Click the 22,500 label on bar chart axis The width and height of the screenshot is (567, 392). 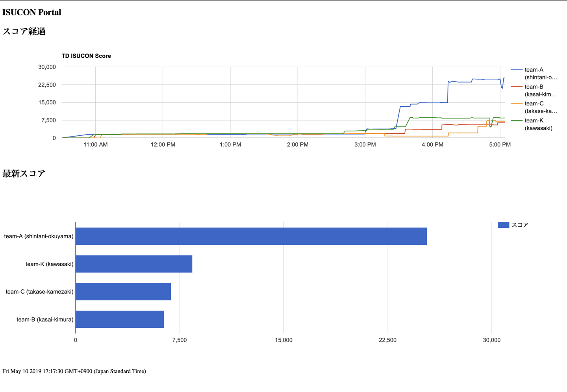387,340
